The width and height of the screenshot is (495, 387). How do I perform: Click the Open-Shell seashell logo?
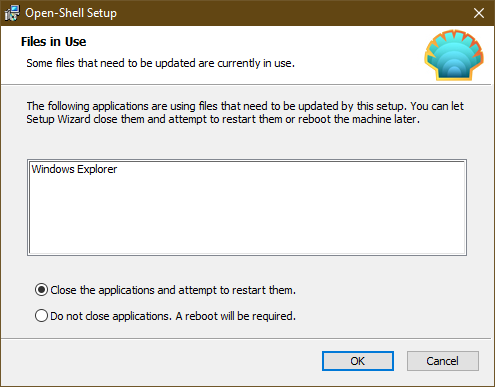pos(454,55)
